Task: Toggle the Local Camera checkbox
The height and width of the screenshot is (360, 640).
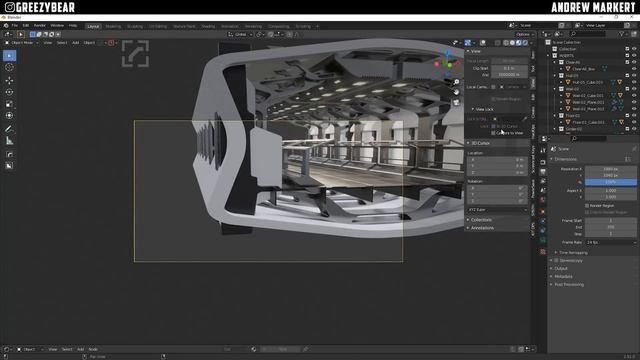Action: pyautogui.click(x=493, y=87)
